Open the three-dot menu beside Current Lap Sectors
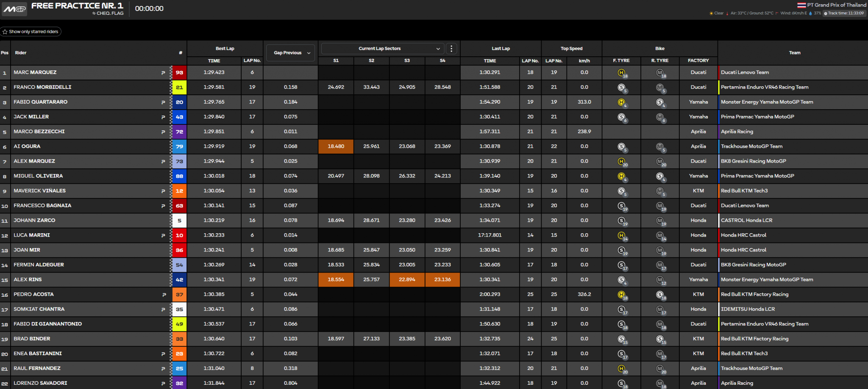This screenshot has width=868, height=389. click(451, 48)
